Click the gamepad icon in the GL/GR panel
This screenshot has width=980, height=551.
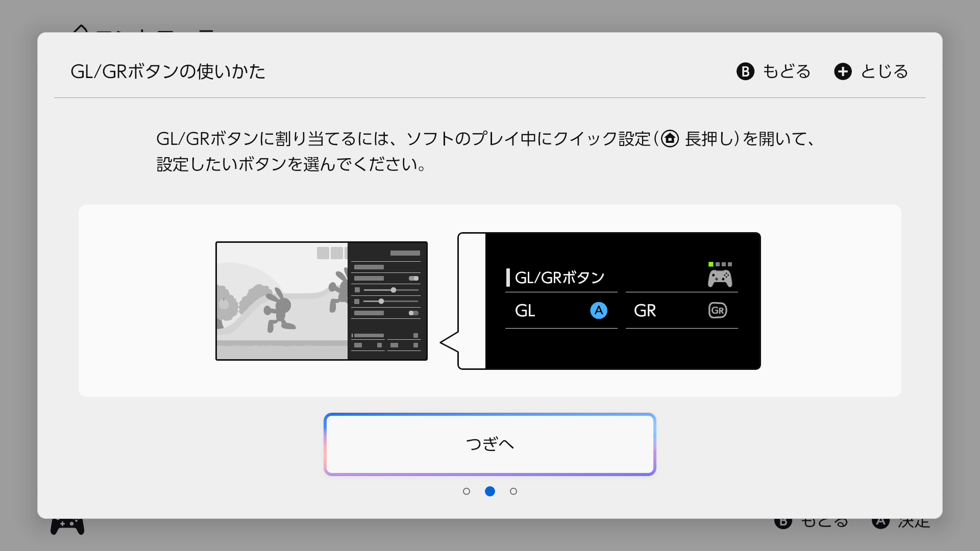point(720,279)
